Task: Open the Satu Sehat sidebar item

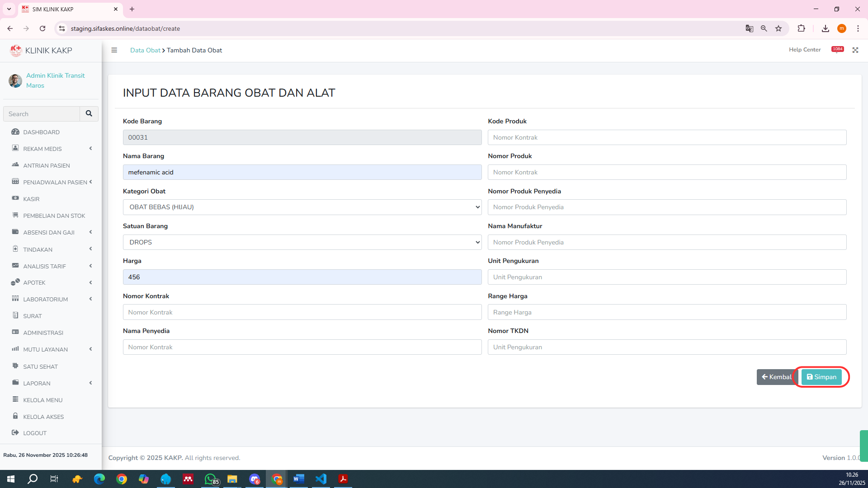Action: point(40,366)
